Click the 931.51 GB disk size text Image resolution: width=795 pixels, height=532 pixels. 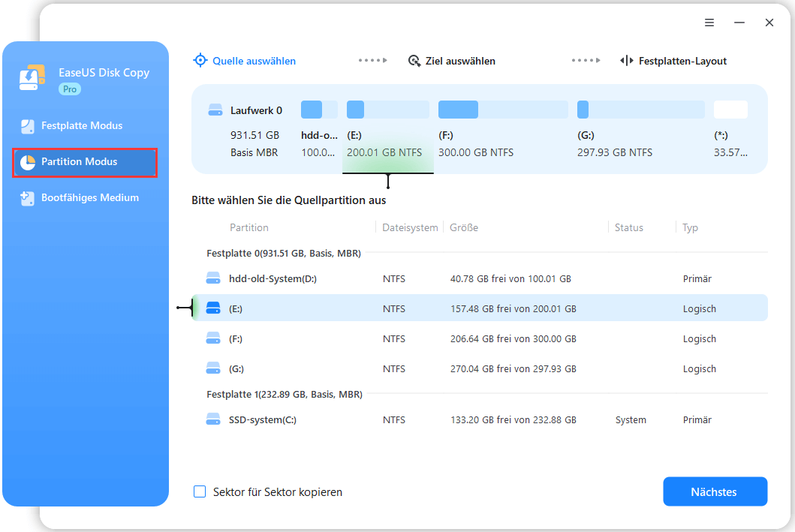click(254, 135)
